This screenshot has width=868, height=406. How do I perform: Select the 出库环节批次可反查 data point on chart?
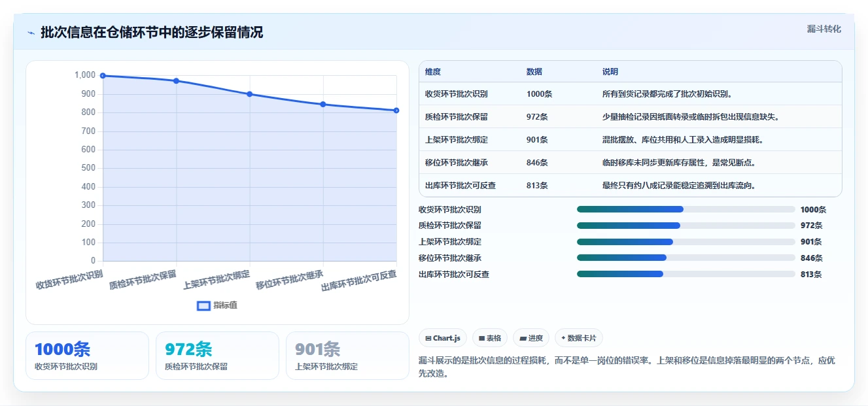pos(396,110)
